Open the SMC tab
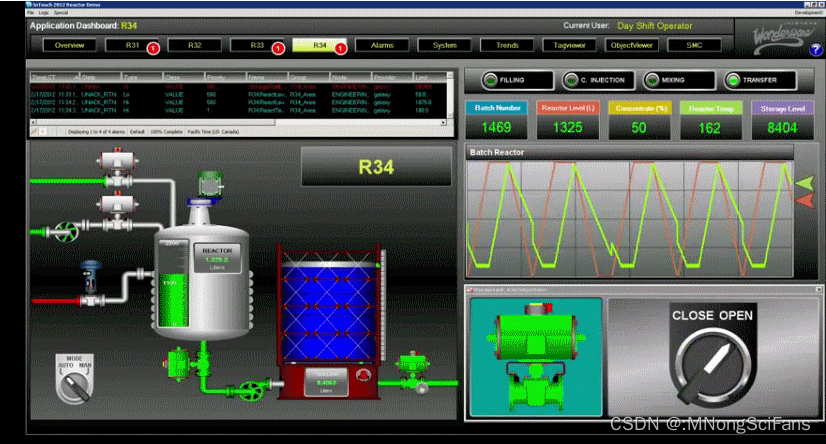826x444 pixels. tap(694, 45)
